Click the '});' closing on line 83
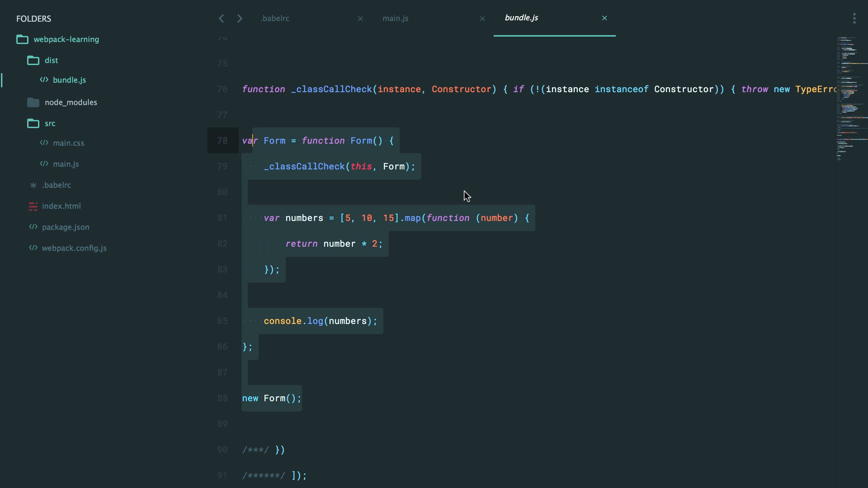Screen dimensions: 868x488 [x=272, y=269]
